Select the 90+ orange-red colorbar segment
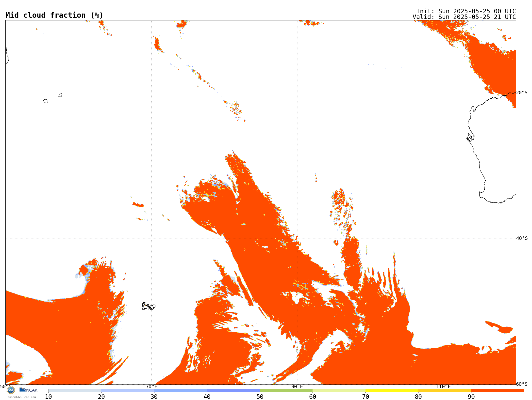The image size is (532, 400). pos(498,391)
